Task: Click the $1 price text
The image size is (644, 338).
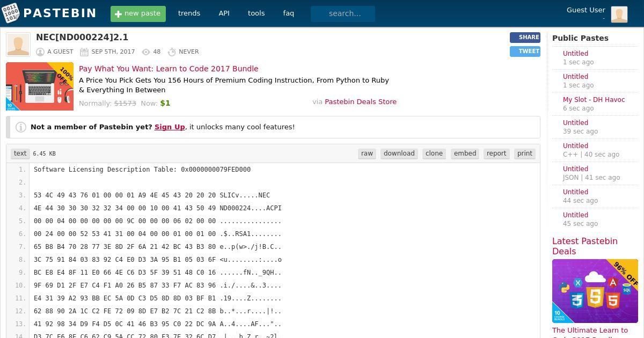Action: pos(165,103)
